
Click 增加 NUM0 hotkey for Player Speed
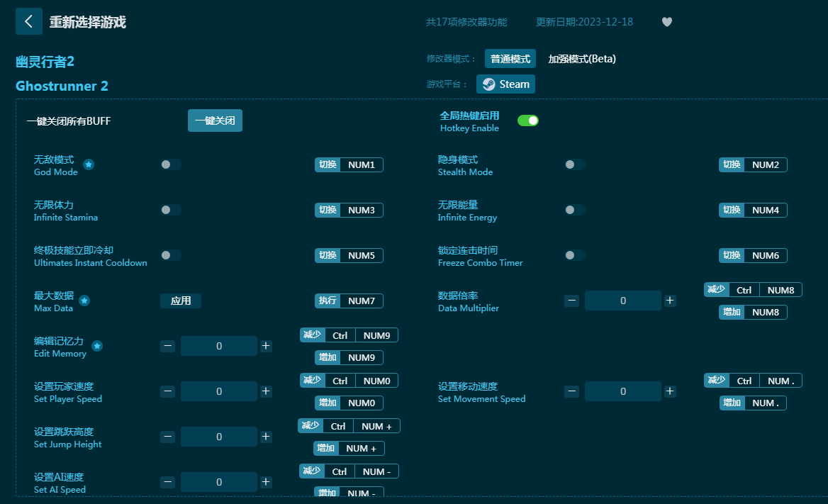[349, 403]
